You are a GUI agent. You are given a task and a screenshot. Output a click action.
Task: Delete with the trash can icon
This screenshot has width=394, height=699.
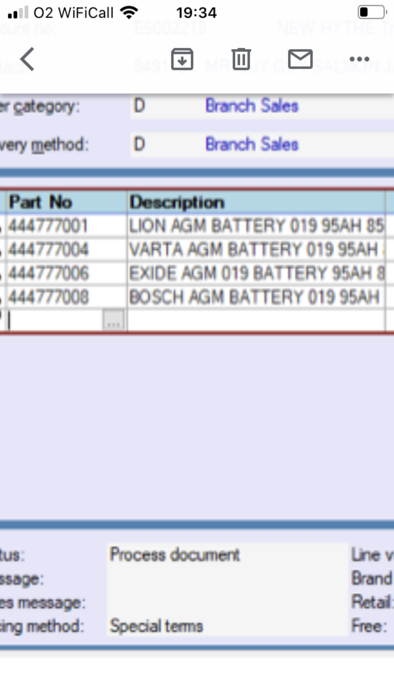pyautogui.click(x=241, y=59)
